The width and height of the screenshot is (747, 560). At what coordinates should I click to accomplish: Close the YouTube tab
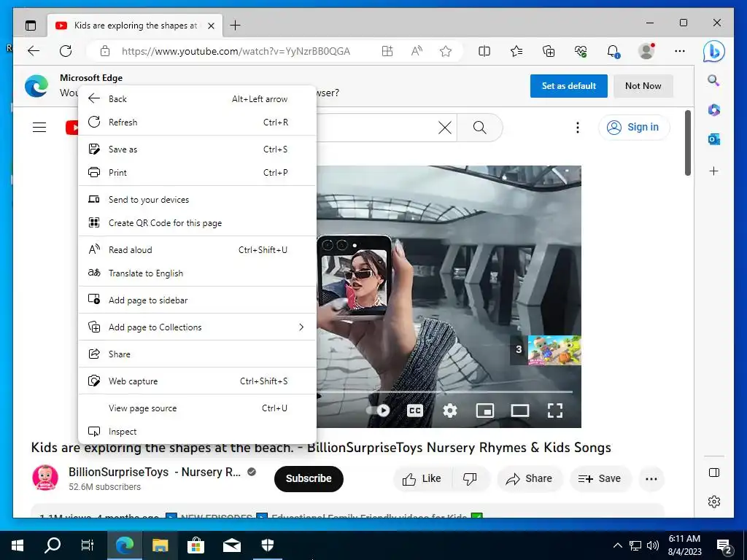point(211,26)
